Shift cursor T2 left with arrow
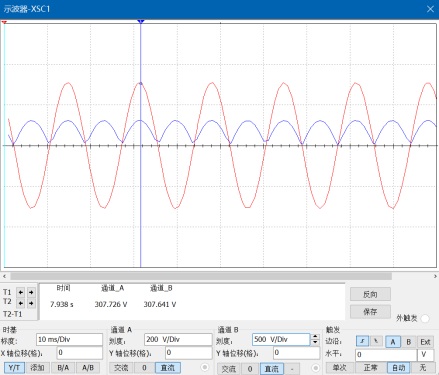The width and height of the screenshot is (439, 375). [21, 303]
